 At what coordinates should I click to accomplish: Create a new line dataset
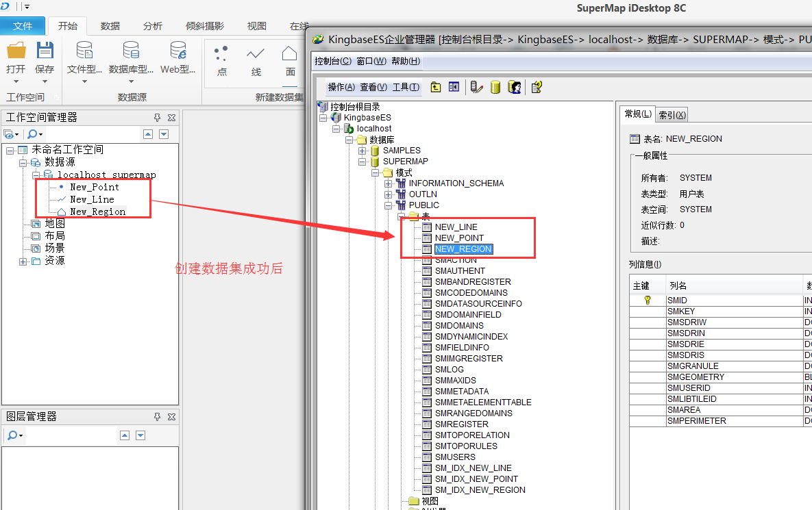point(256,60)
